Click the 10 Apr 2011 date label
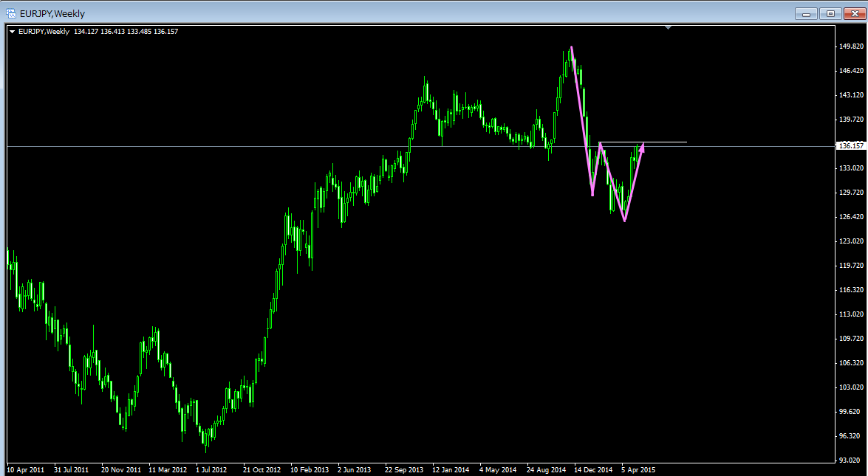Image resolution: width=868 pixels, height=476 pixels. coord(25,469)
